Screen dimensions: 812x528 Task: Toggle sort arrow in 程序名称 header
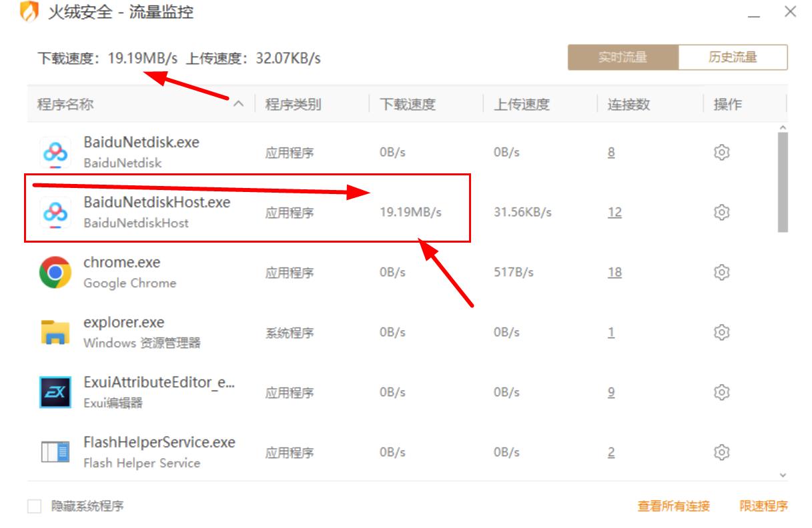coord(238,104)
